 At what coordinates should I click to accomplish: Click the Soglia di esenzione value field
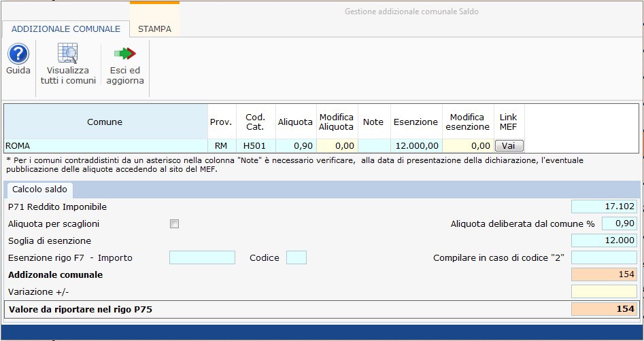click(x=604, y=240)
